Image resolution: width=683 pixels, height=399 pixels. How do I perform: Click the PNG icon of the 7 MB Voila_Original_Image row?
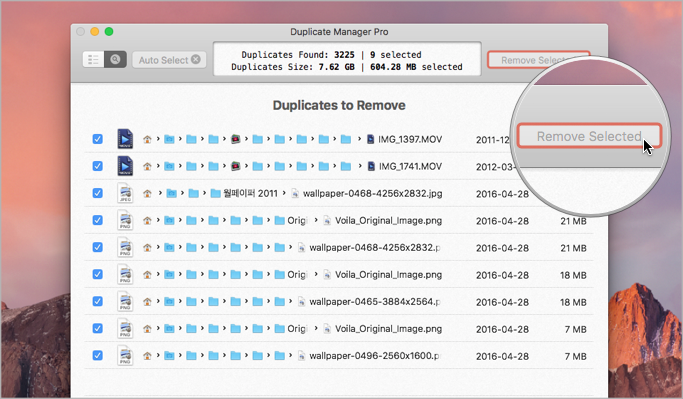pos(125,328)
